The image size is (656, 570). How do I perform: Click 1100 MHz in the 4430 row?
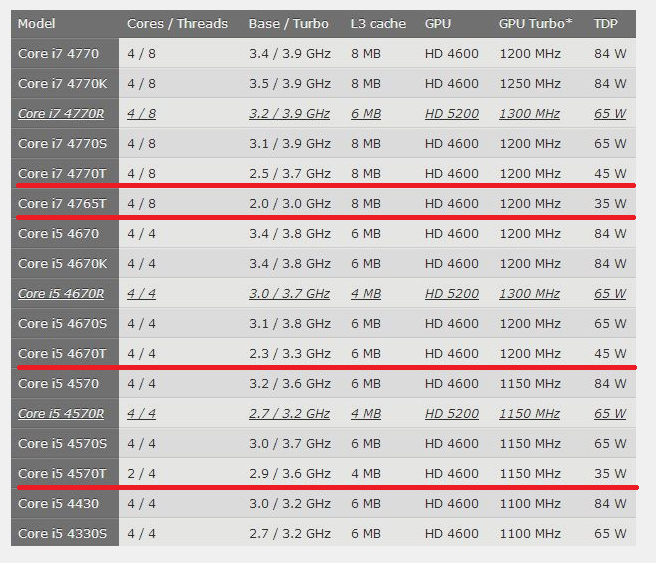coord(530,503)
